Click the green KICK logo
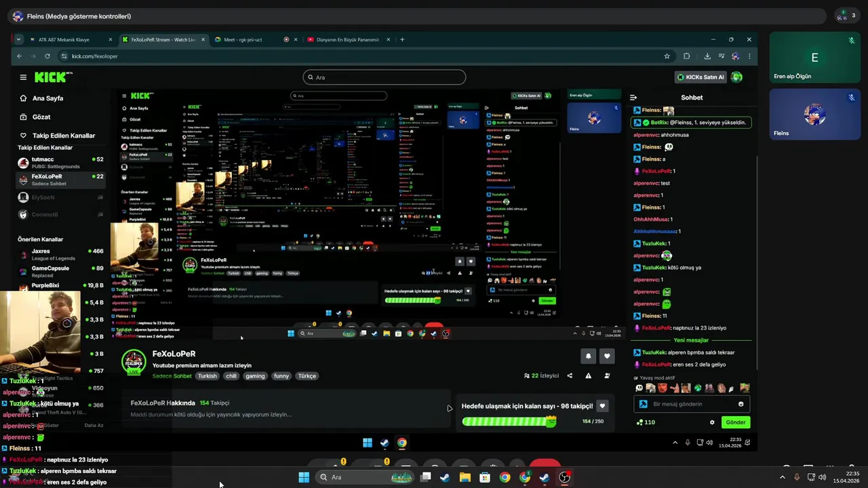The image size is (868, 488). (51, 77)
